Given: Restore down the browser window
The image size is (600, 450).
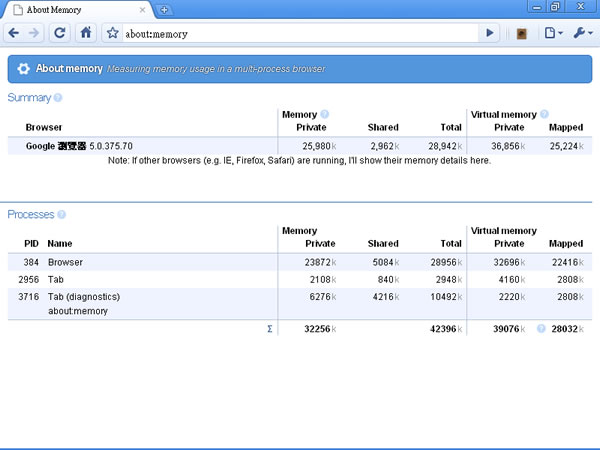Looking at the screenshot, I should 555,7.
